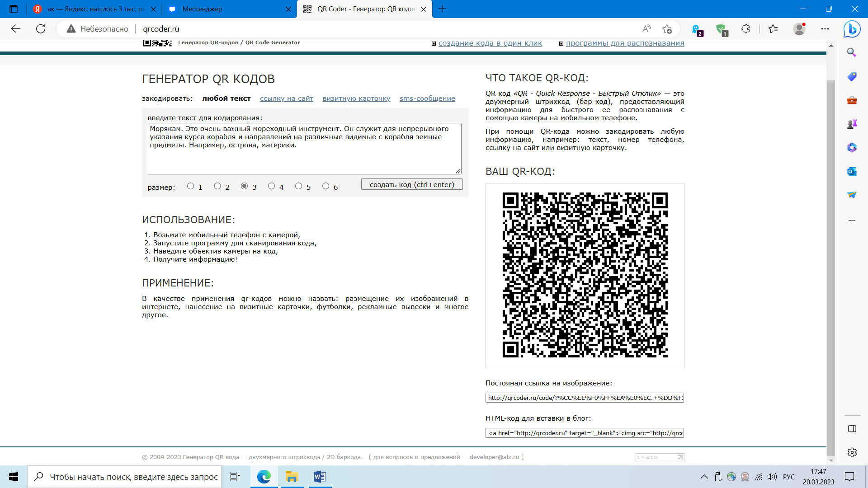The height and width of the screenshot is (488, 868).
Task: Reload the qrcoder.ru page
Action: (x=41, y=29)
